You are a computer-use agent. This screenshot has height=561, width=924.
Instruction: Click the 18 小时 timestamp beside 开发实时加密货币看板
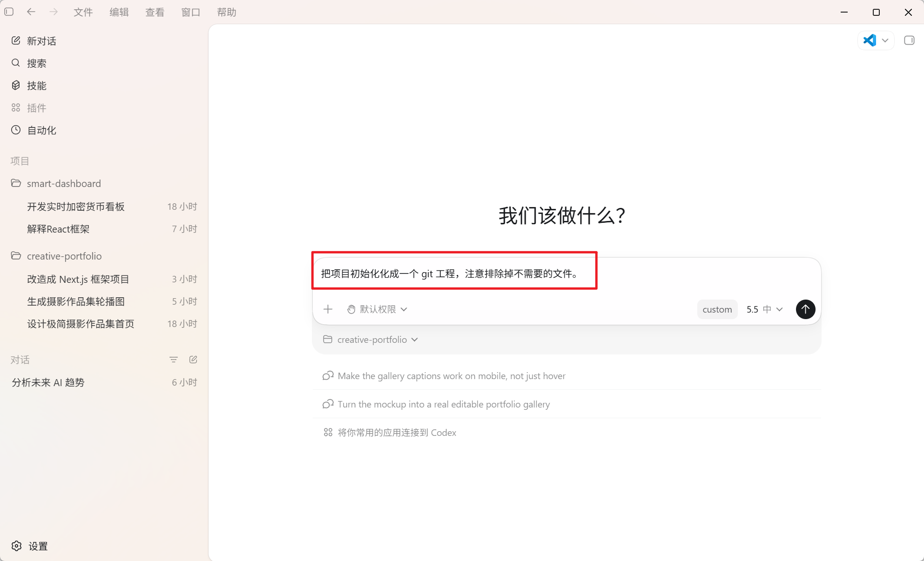click(x=182, y=207)
